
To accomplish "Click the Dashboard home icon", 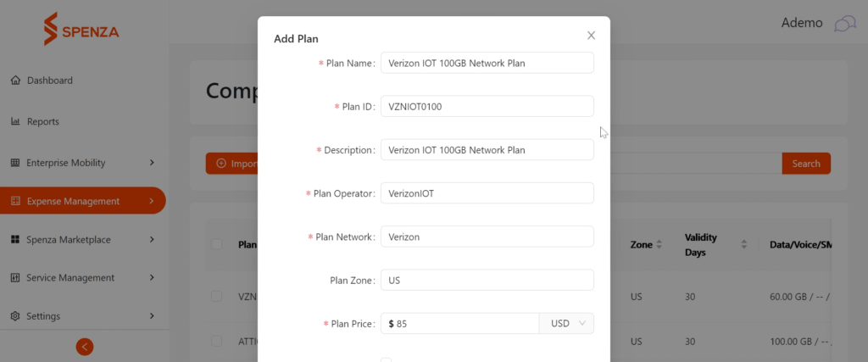I will click(15, 81).
